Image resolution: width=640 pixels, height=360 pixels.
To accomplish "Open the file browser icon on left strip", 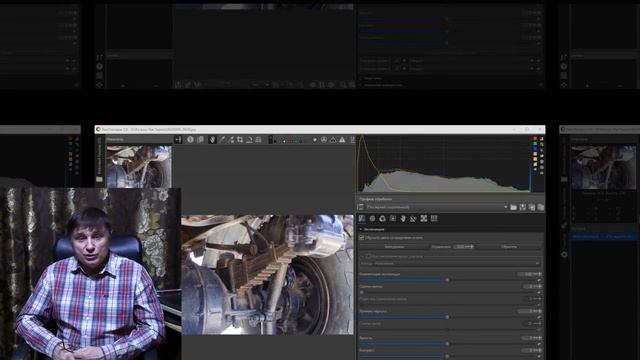I will point(99,179).
